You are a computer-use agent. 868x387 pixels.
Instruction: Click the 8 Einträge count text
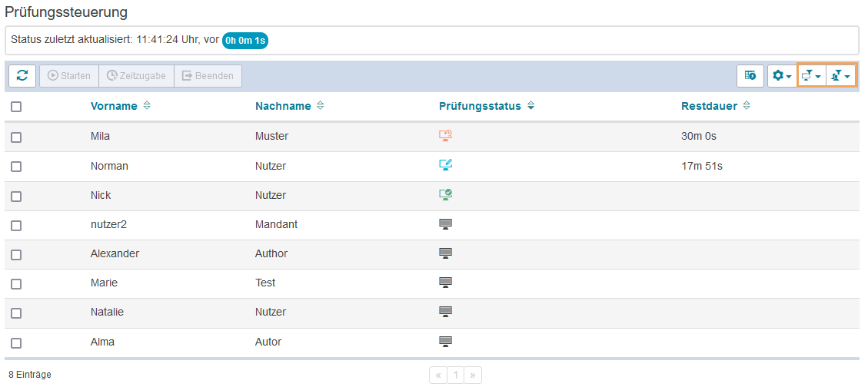click(x=30, y=375)
